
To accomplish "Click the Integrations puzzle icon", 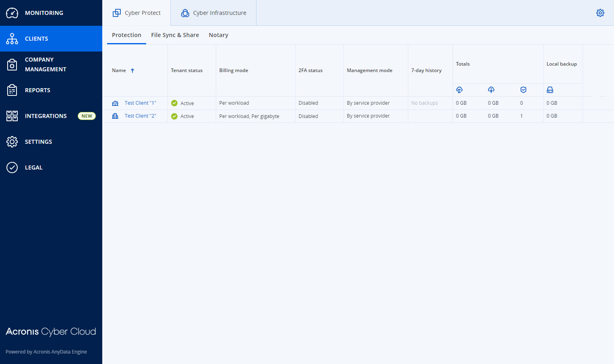I will pyautogui.click(x=12, y=116).
